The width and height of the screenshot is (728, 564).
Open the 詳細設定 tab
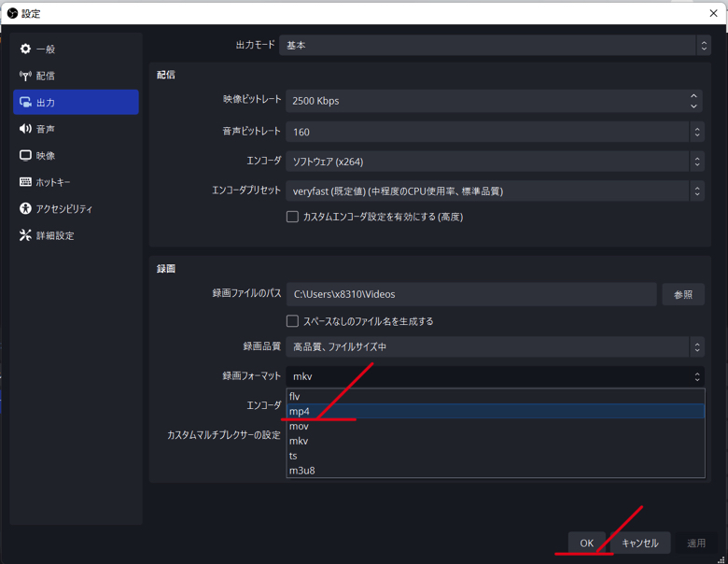(x=77, y=235)
